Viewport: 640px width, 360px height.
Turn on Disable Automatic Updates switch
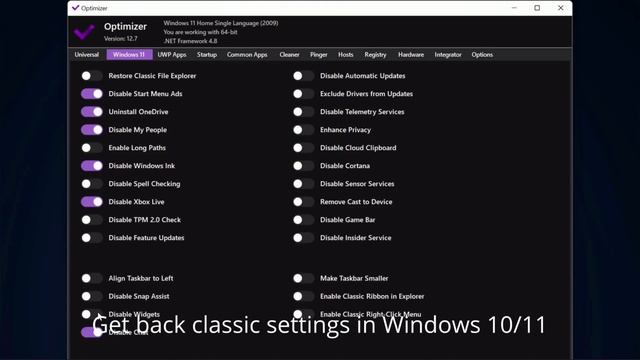click(303, 76)
